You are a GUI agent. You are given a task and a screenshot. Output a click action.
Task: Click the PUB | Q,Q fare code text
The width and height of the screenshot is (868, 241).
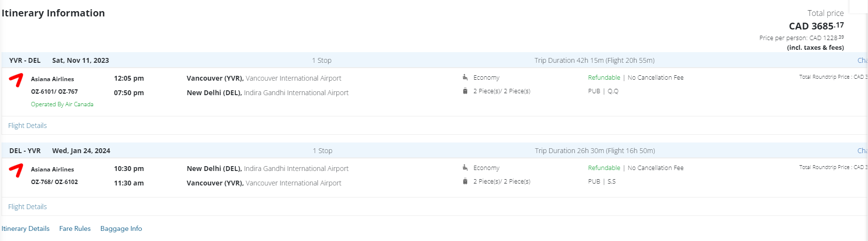click(603, 91)
